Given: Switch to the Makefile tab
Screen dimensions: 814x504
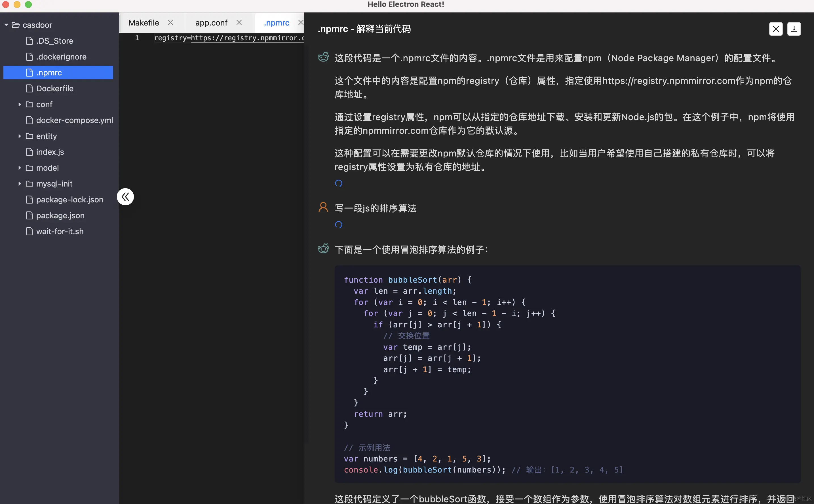Looking at the screenshot, I should pos(144,23).
